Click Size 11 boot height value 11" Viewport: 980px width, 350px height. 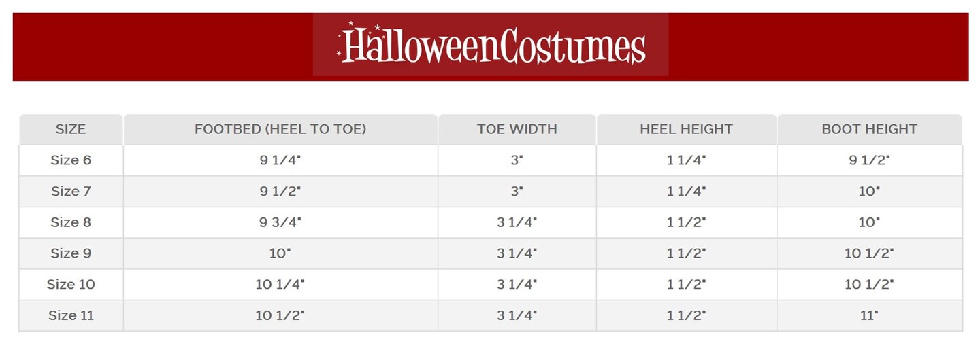tap(869, 316)
